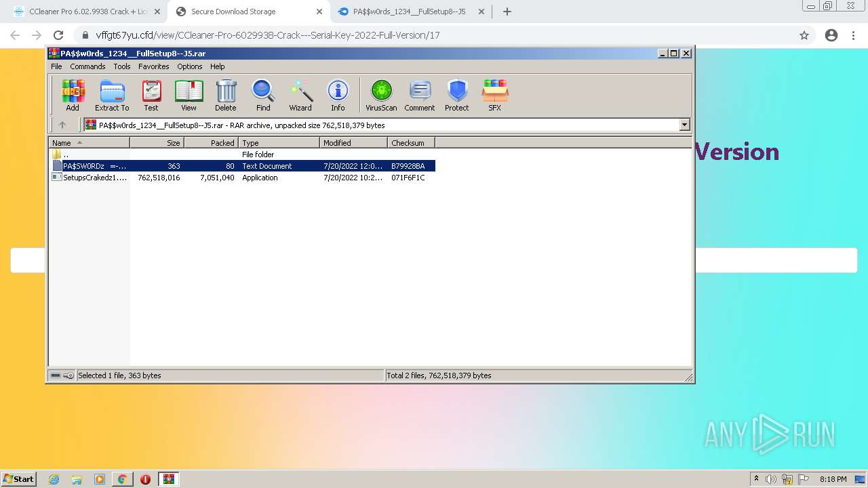Image resolution: width=868 pixels, height=488 pixels.
Task: Open the WinRAR Help menu
Action: (217, 66)
